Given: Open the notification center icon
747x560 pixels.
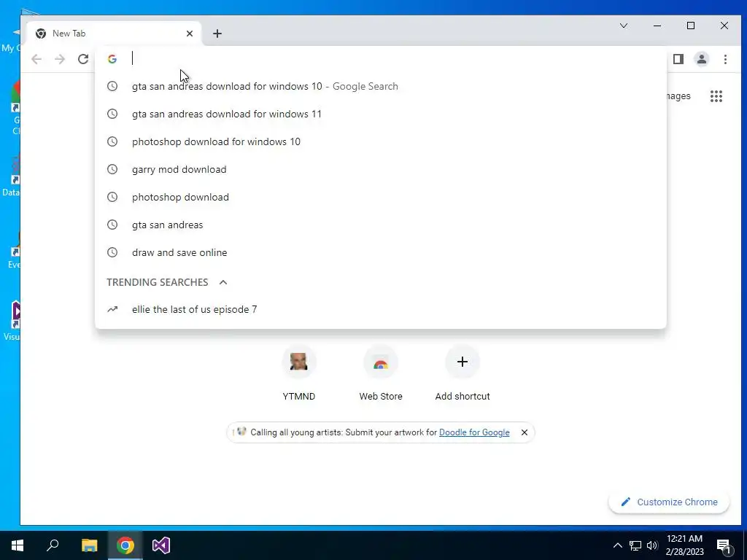Looking at the screenshot, I should coord(724,546).
